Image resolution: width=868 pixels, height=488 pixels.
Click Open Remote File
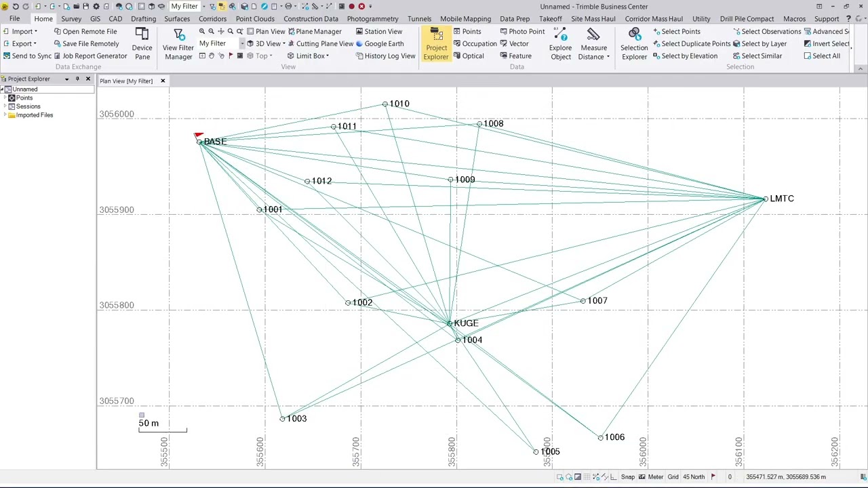pos(85,31)
